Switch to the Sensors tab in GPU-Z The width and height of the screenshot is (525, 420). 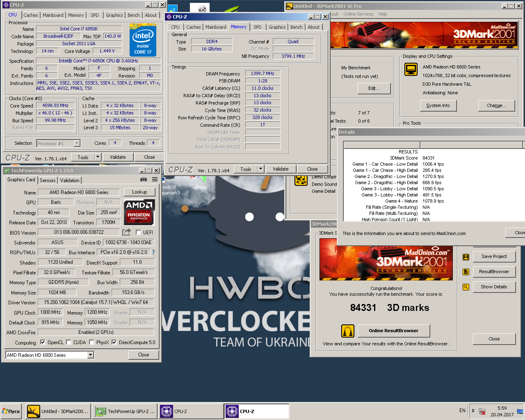click(48, 180)
